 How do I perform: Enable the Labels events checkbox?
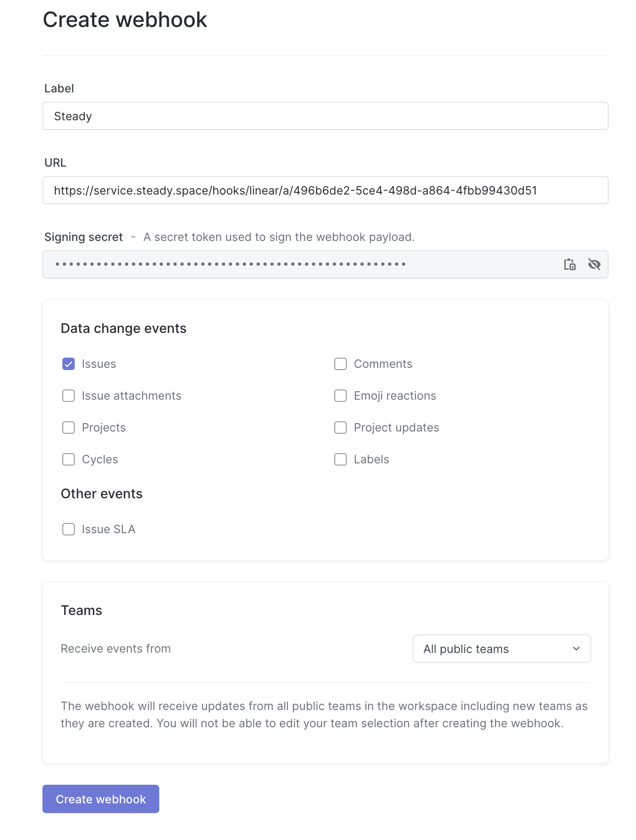point(341,459)
